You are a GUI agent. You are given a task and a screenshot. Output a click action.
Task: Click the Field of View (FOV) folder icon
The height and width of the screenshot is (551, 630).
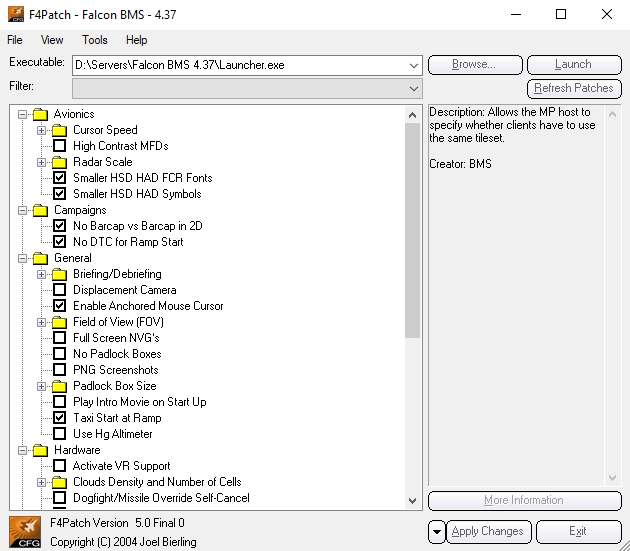(59, 322)
